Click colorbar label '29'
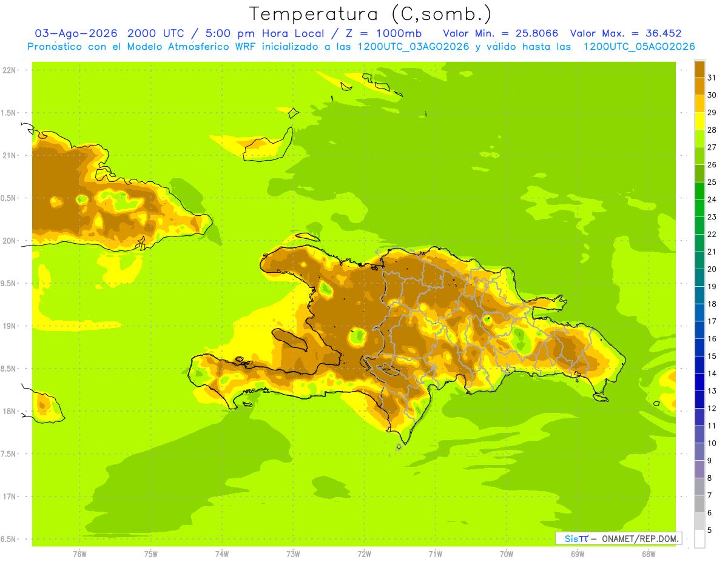The height and width of the screenshot is (562, 728). [x=712, y=113]
